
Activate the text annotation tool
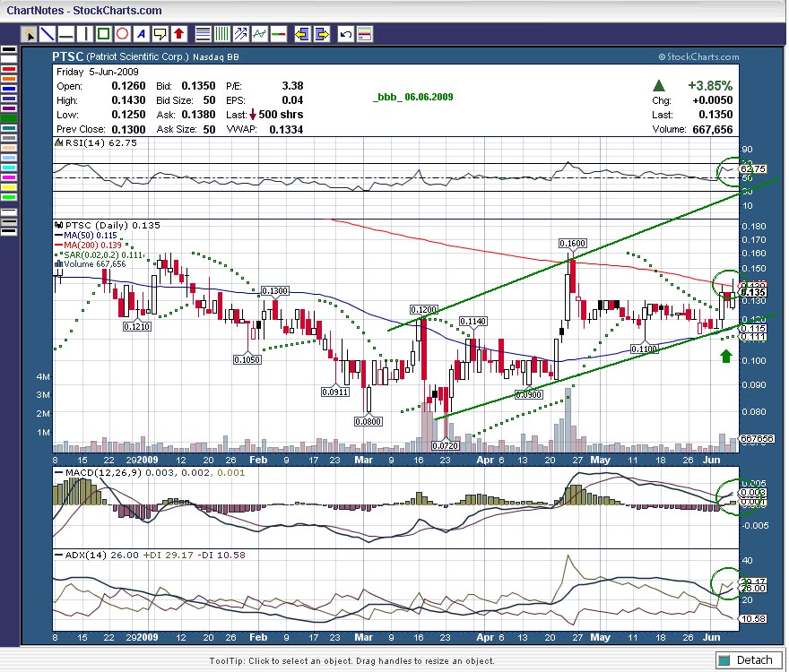142,34
